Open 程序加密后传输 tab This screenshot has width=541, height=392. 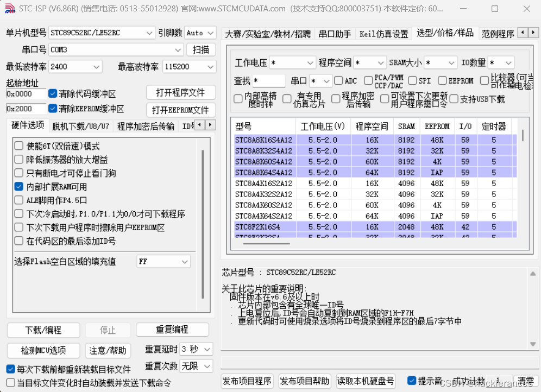146,127
